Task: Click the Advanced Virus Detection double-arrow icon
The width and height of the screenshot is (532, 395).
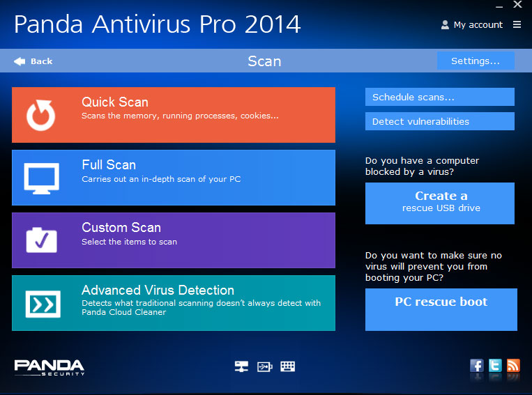Action: point(43,304)
